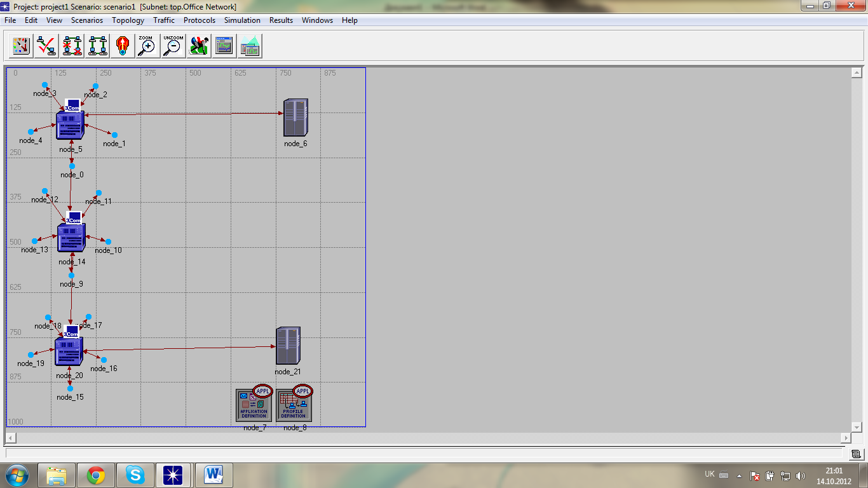The height and width of the screenshot is (488, 868).
Task: Open the File menu
Action: (x=10, y=20)
